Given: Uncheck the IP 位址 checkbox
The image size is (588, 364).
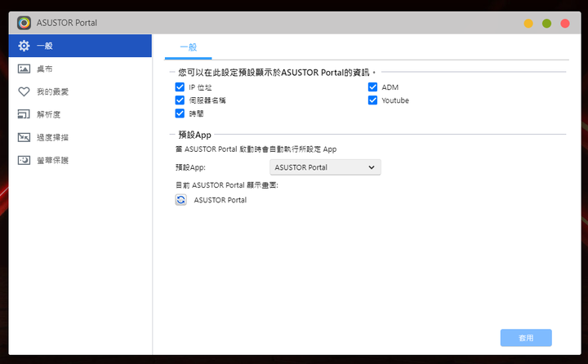Looking at the screenshot, I should pyautogui.click(x=180, y=87).
